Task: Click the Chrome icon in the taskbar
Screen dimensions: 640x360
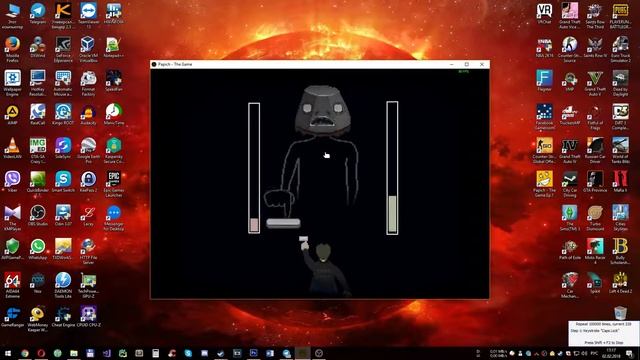Action: pos(25,353)
